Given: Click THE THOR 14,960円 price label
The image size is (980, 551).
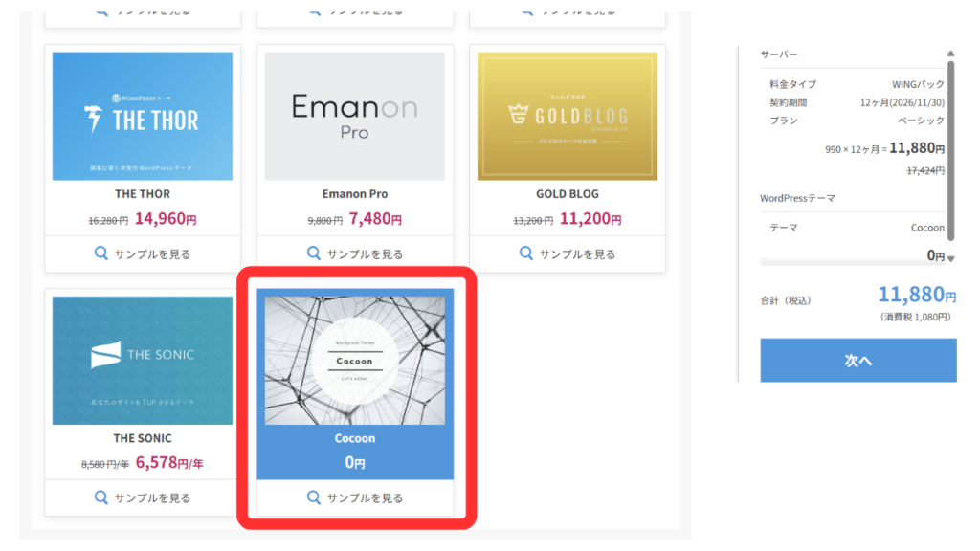Looking at the screenshot, I should coord(166,219).
